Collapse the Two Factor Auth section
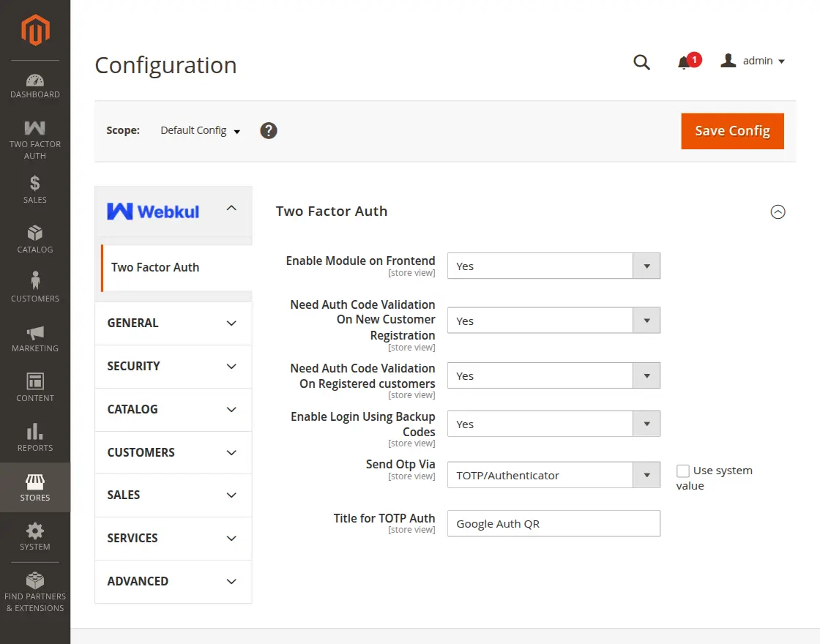Image resolution: width=820 pixels, height=644 pixels. click(778, 211)
